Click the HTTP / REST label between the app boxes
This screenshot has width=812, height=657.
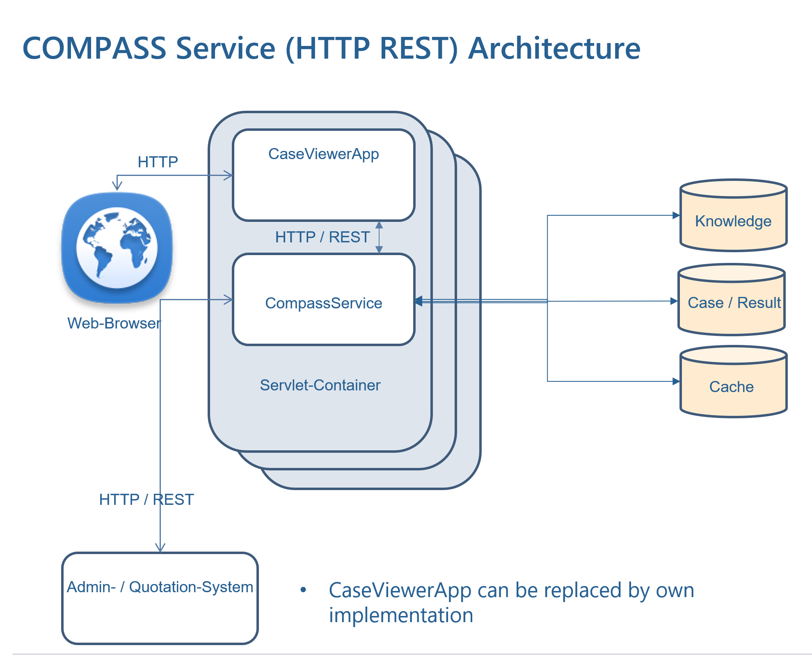[323, 237]
